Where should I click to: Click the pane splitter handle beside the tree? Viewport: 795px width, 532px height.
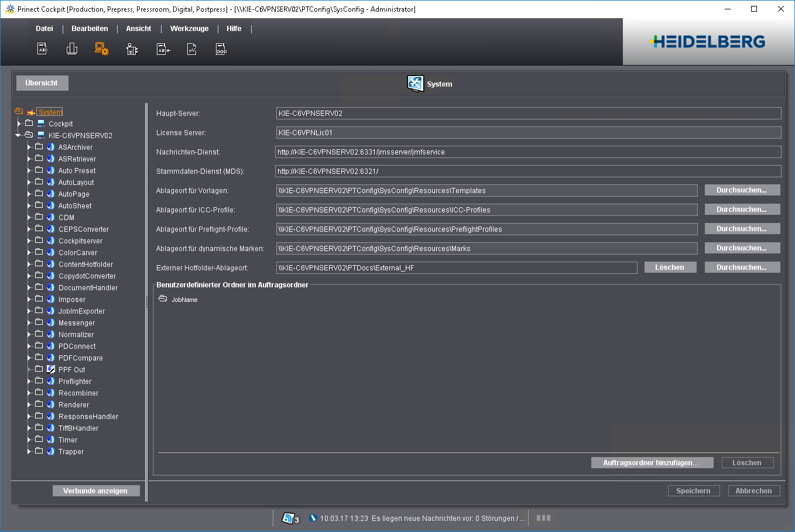[147, 303]
